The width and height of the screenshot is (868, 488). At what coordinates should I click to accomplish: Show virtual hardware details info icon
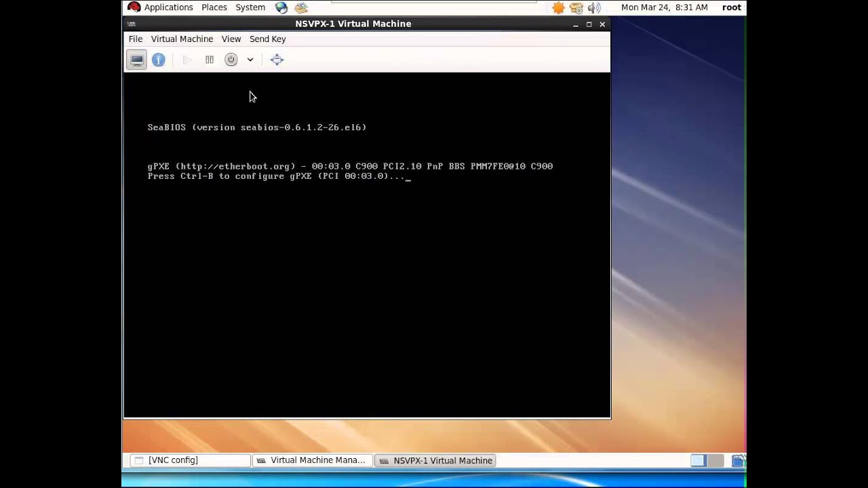tap(159, 60)
